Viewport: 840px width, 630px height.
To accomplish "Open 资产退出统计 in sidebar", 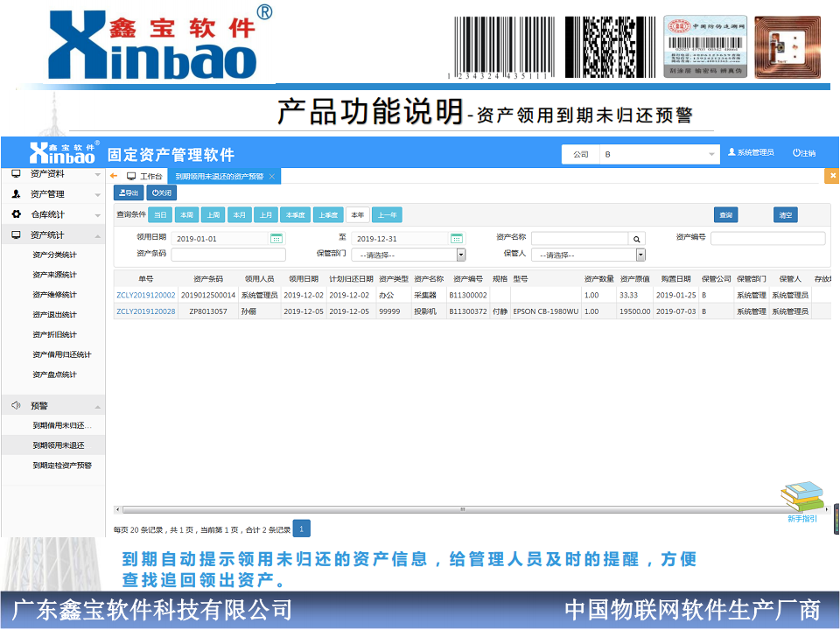I will pyautogui.click(x=54, y=314).
